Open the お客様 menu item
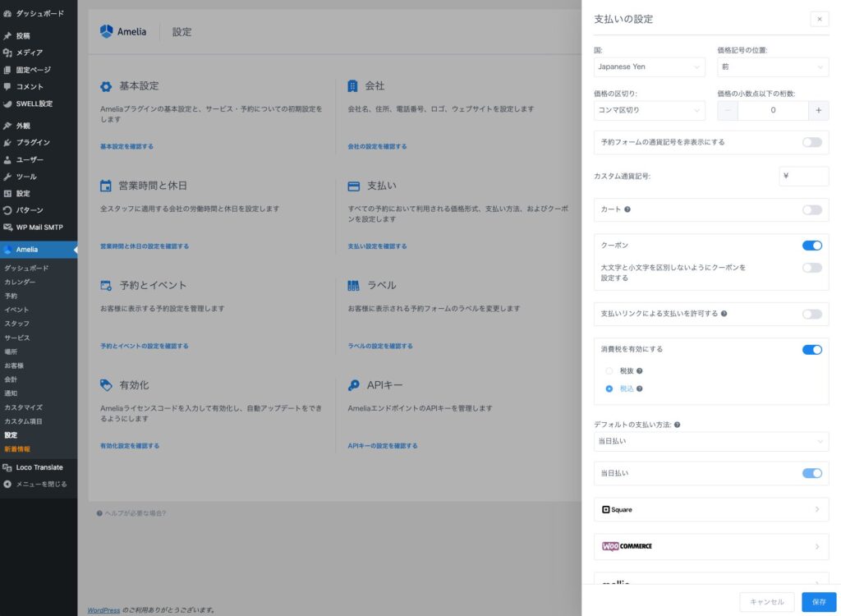841x616 pixels. pyautogui.click(x=14, y=365)
